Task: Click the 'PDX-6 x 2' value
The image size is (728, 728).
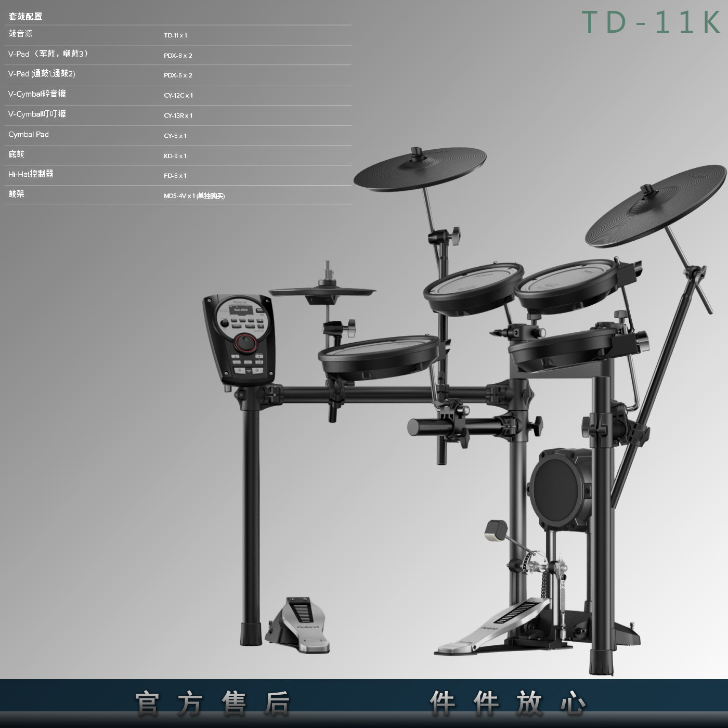Action: pyautogui.click(x=178, y=75)
